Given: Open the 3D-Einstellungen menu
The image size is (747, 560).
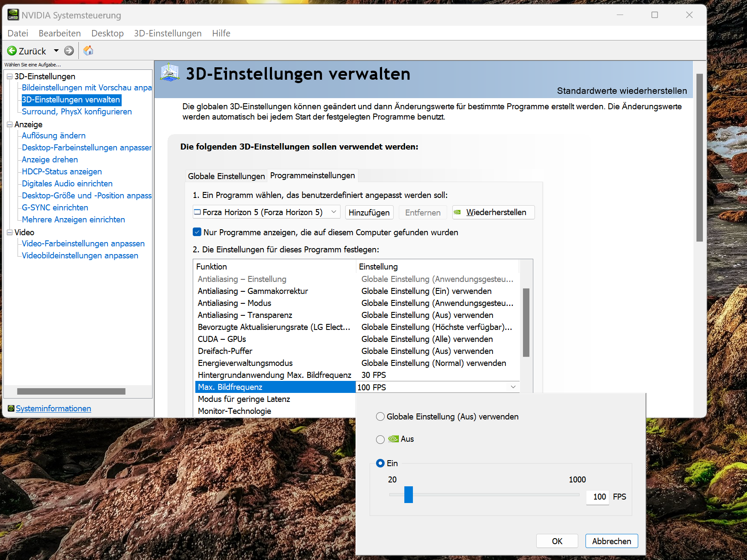Looking at the screenshot, I should click(168, 33).
